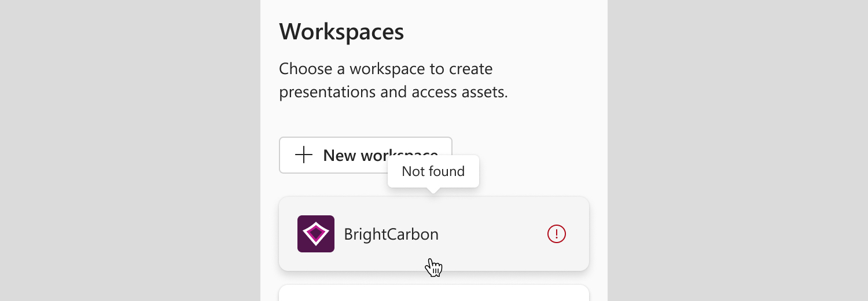868x301 pixels.
Task: Click the red error alert icon
Action: point(557,234)
